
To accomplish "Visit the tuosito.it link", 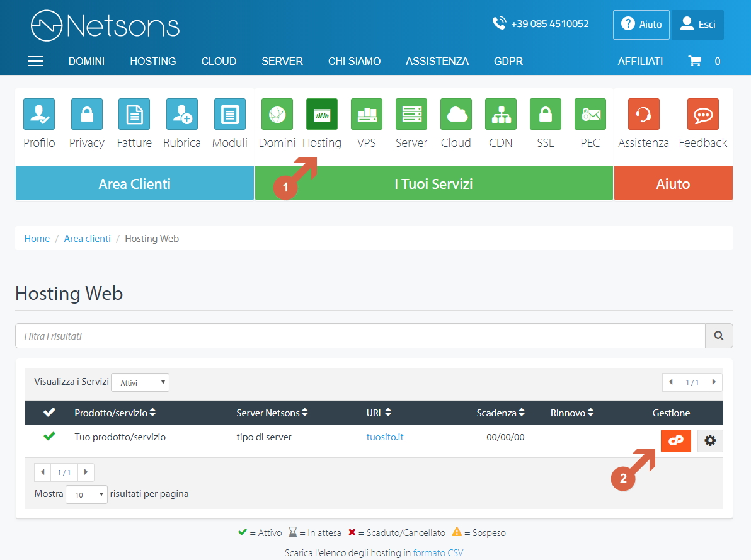I will click(x=385, y=436).
